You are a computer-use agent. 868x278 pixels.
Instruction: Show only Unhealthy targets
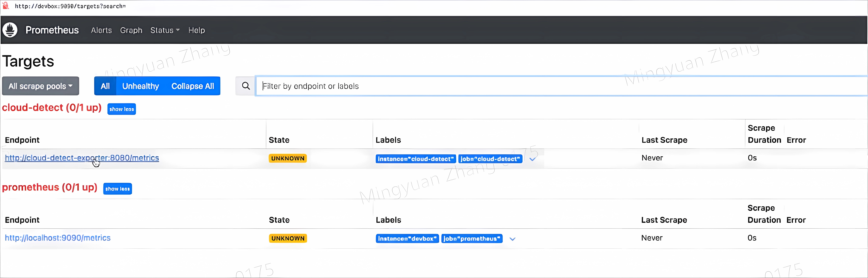point(140,86)
